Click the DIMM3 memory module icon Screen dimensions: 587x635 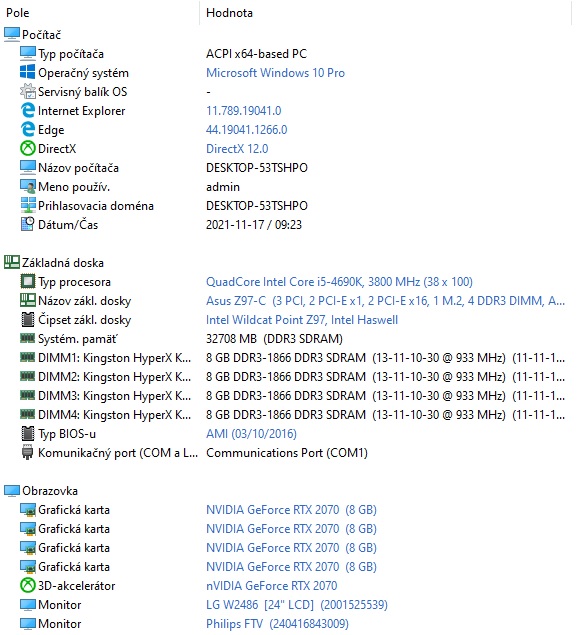(28, 394)
